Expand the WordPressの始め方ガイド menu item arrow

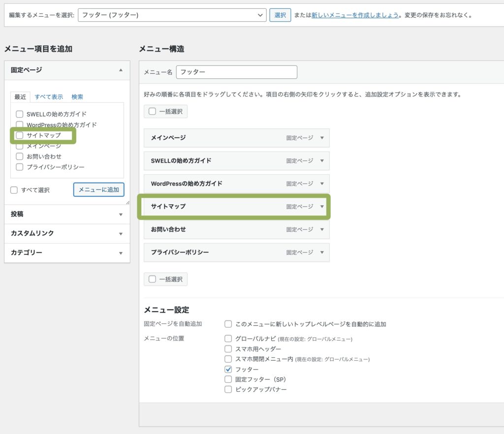(322, 184)
